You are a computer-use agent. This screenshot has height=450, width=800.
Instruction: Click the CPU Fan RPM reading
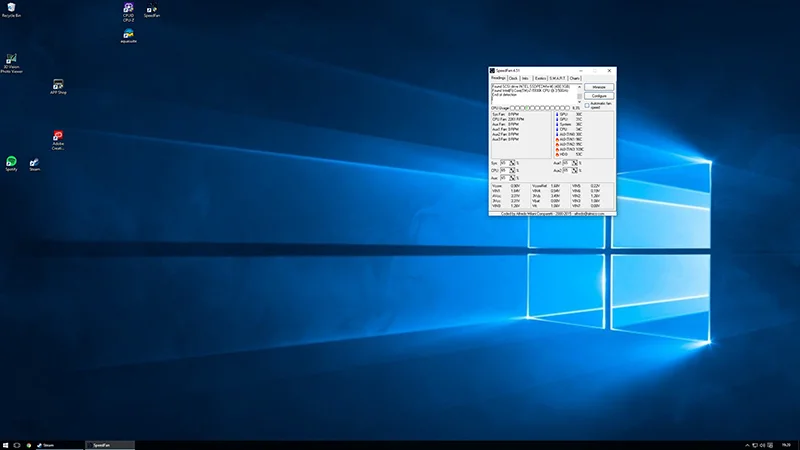[508, 119]
